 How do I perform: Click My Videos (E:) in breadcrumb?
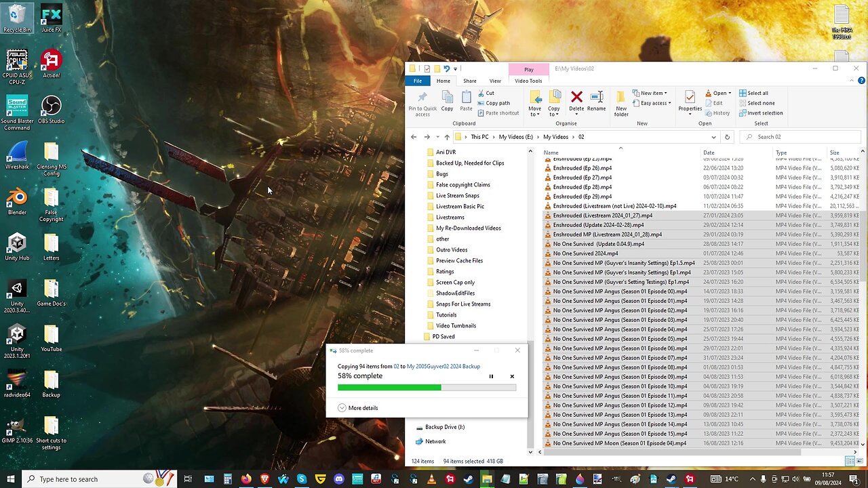click(x=516, y=137)
